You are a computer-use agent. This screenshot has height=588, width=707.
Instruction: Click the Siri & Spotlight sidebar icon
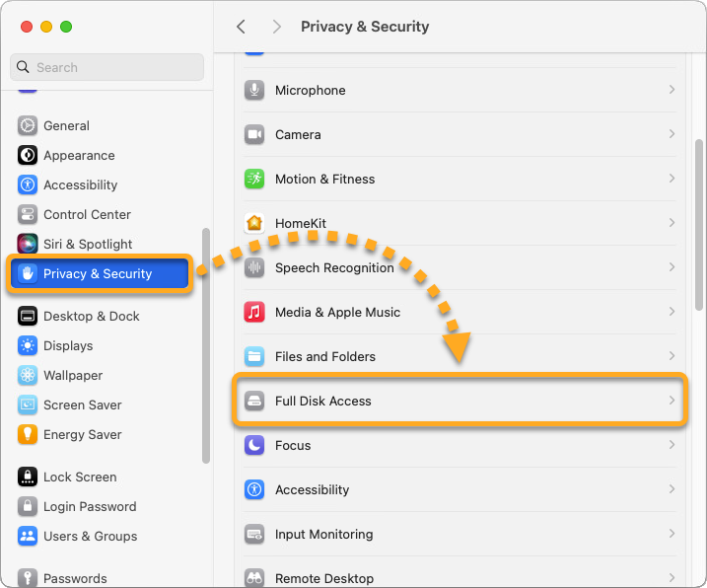point(28,244)
